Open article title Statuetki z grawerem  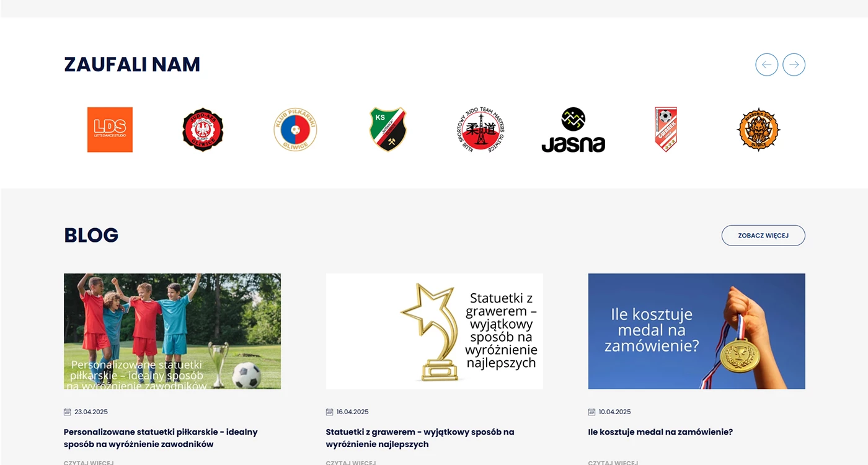click(420, 438)
